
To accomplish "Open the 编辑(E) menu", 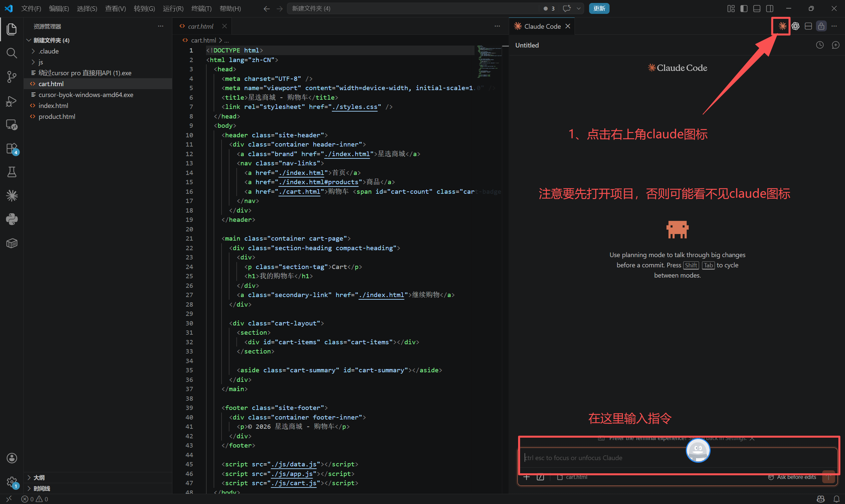I will (x=59, y=9).
